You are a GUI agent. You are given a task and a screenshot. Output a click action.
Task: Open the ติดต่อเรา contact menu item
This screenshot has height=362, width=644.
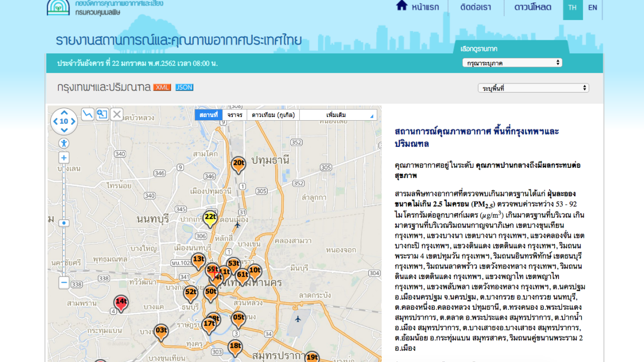(x=477, y=8)
